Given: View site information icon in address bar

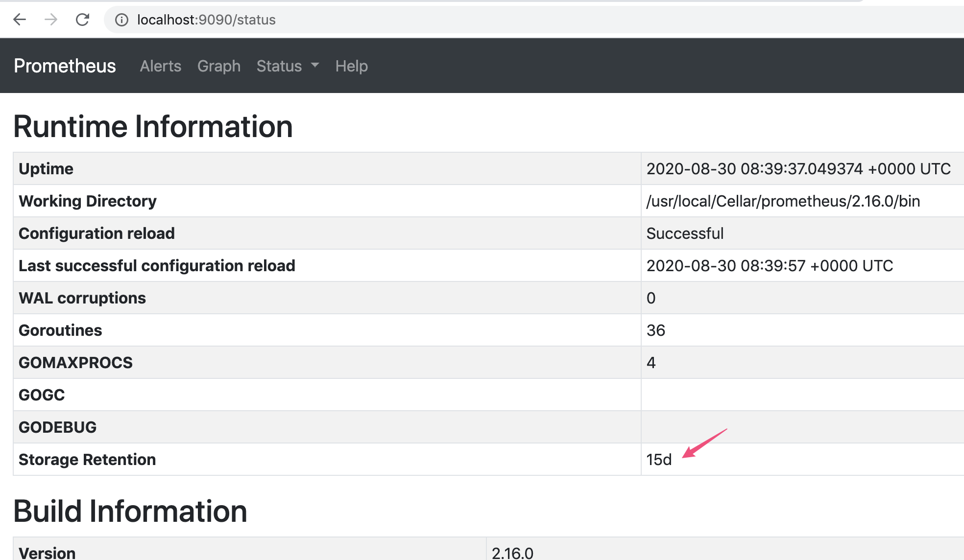Looking at the screenshot, I should [x=121, y=20].
